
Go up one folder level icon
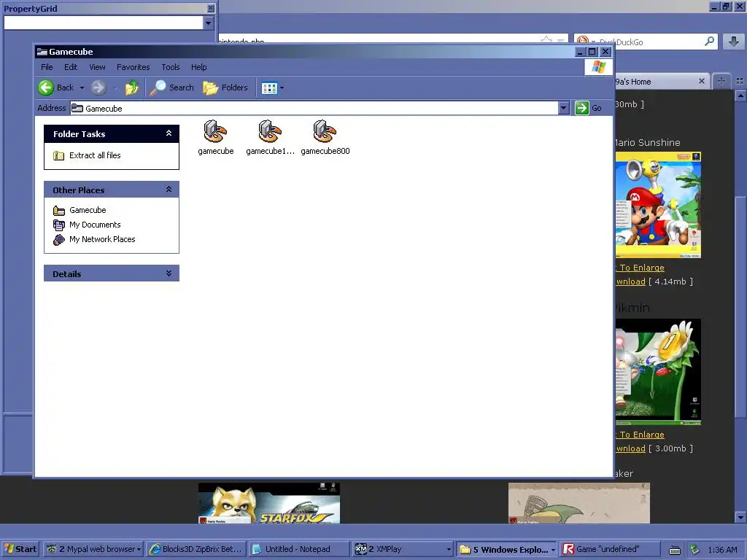[x=132, y=87]
